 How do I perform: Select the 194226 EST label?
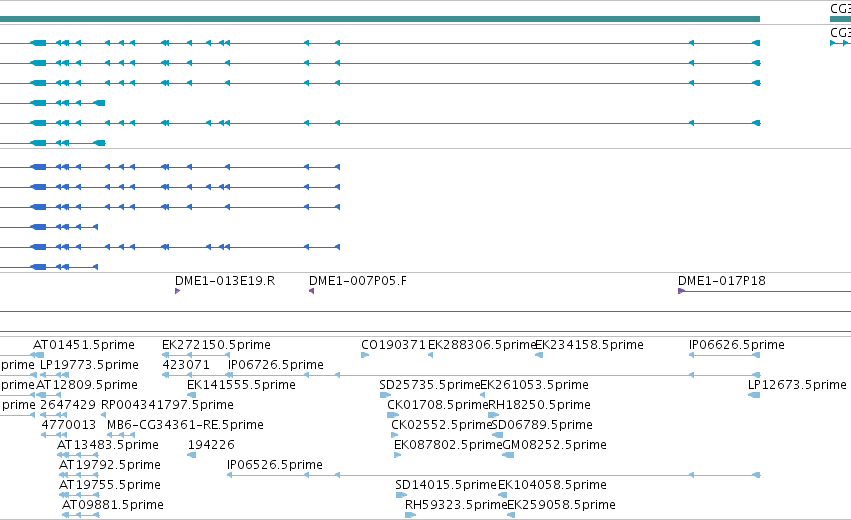211,445
